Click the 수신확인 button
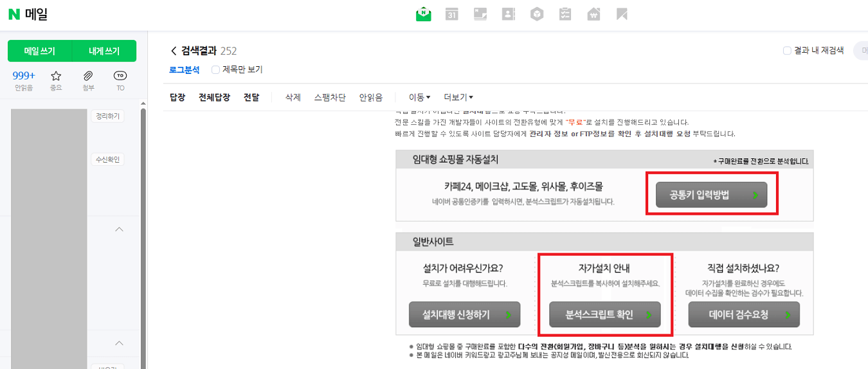The image size is (868, 369). tap(107, 159)
